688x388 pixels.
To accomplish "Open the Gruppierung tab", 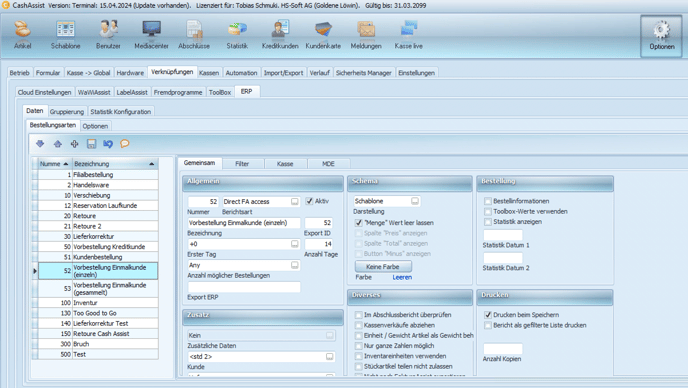I will (67, 111).
